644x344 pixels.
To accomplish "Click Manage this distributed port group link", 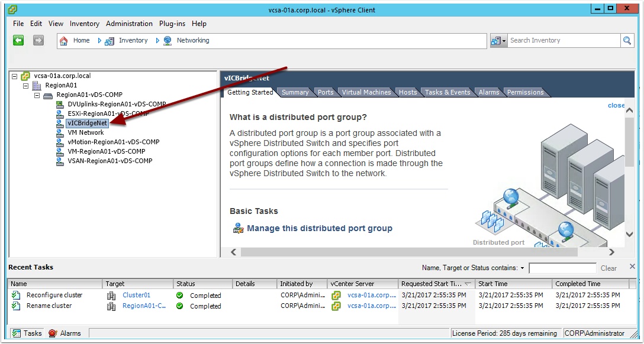I will tap(320, 228).
